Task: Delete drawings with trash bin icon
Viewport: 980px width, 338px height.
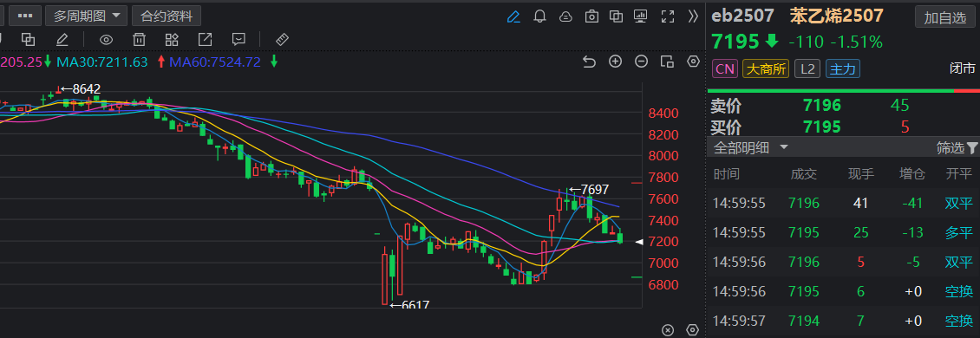Action: (x=139, y=39)
